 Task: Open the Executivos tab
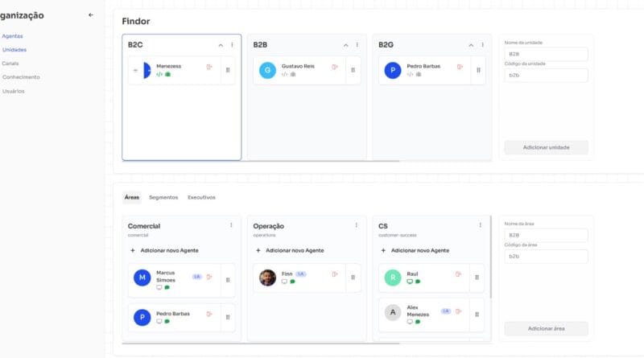coord(201,197)
